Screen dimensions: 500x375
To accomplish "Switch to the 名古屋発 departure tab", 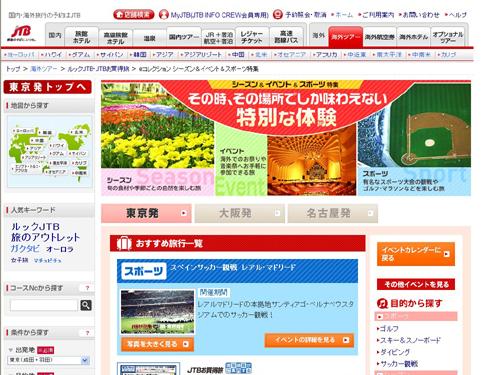I will click(x=332, y=213).
